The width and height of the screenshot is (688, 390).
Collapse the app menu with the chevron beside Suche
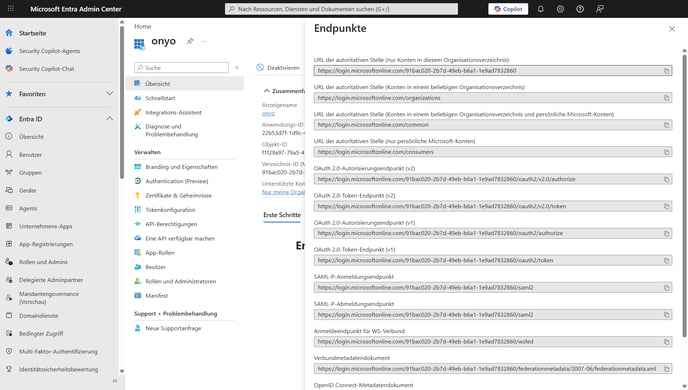pos(237,68)
